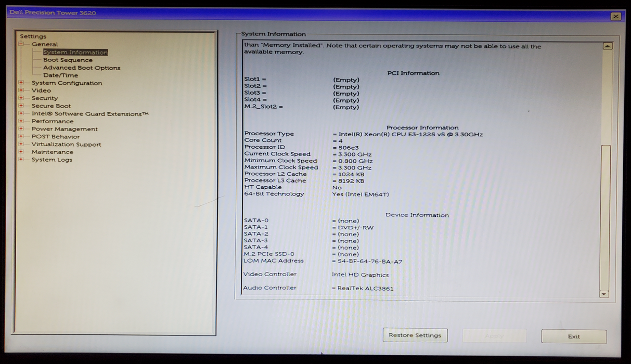Select the Secure Boot label
Screen dimensions: 631x364
[x=51, y=106]
